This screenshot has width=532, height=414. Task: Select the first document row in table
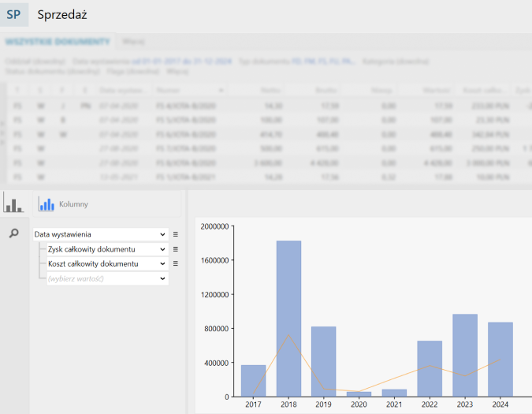click(x=189, y=104)
